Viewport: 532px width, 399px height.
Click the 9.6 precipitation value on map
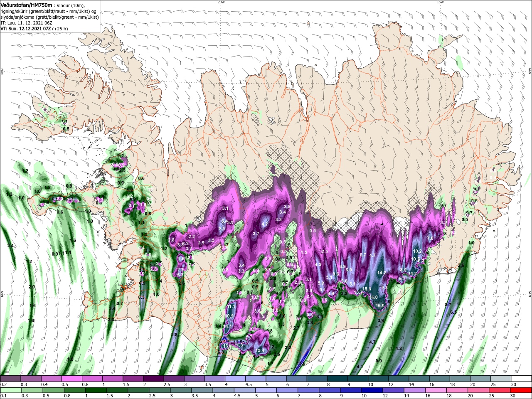click(336, 274)
